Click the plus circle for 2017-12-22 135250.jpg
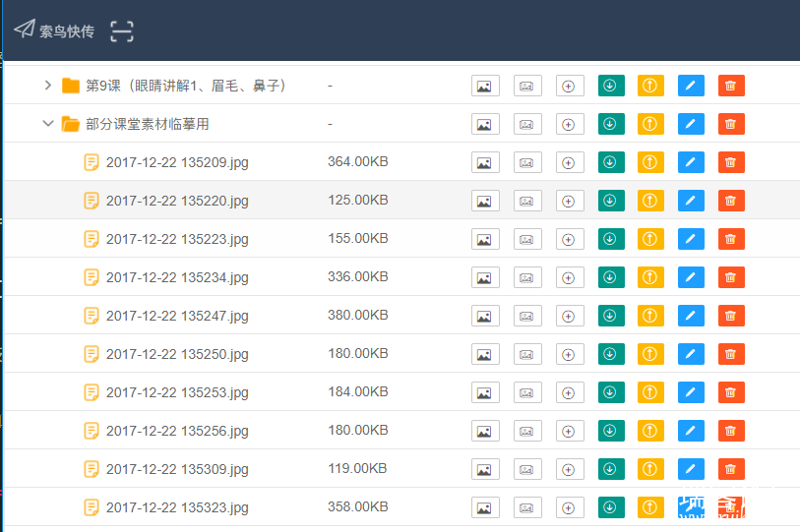The image size is (800, 532). tap(570, 354)
